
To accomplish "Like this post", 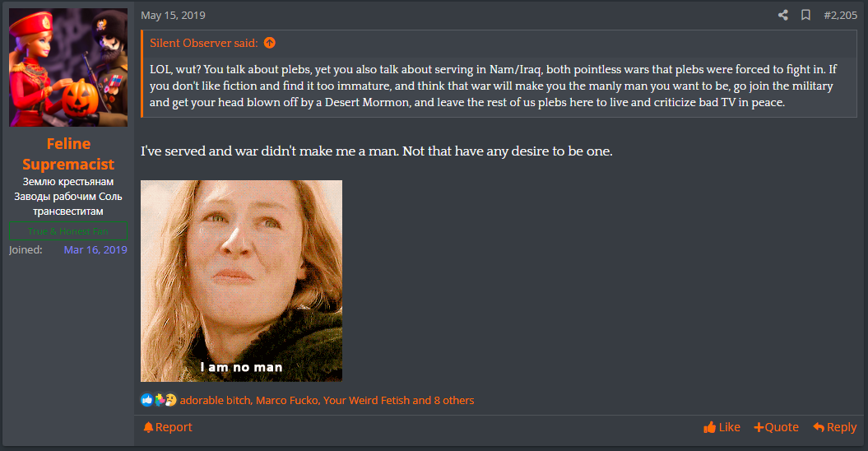I will (x=722, y=427).
